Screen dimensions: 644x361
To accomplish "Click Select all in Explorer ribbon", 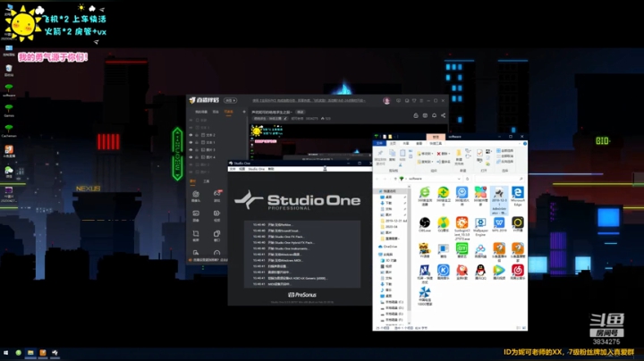I will 505,151.
